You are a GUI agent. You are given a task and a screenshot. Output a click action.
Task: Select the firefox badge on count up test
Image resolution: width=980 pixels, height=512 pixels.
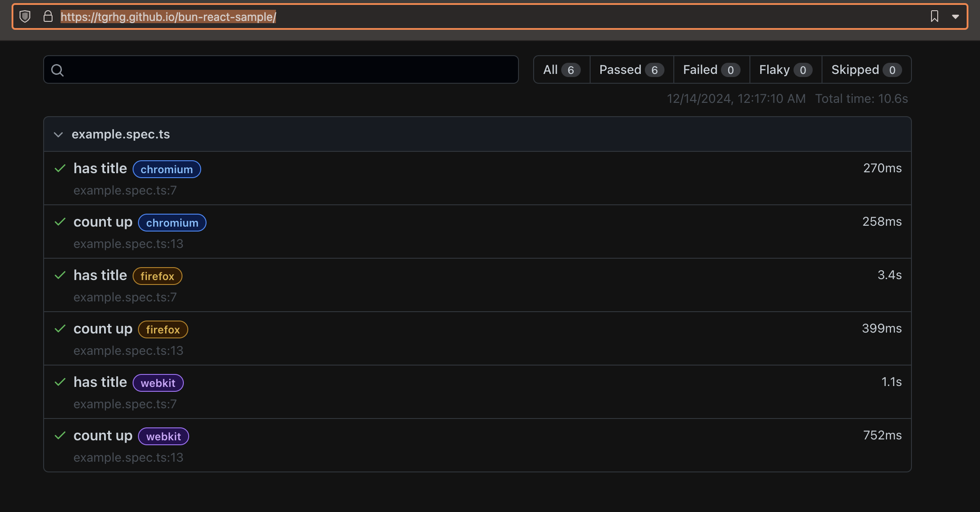pos(162,329)
